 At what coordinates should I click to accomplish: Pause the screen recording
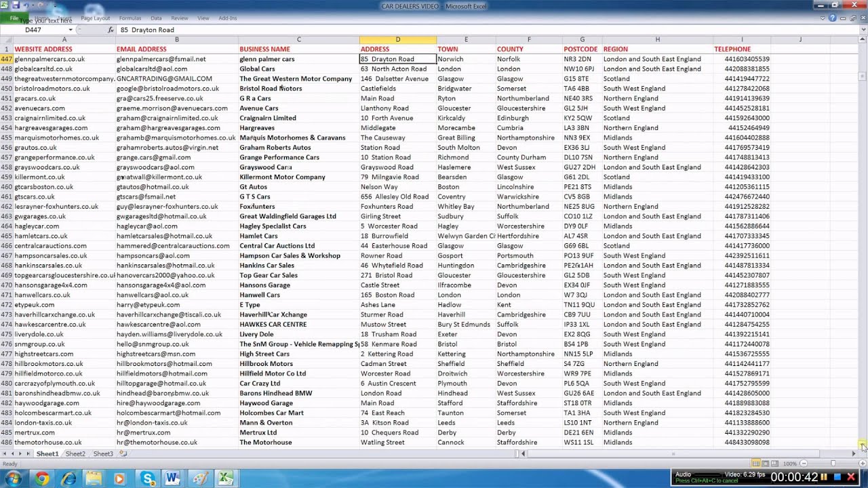point(825,477)
